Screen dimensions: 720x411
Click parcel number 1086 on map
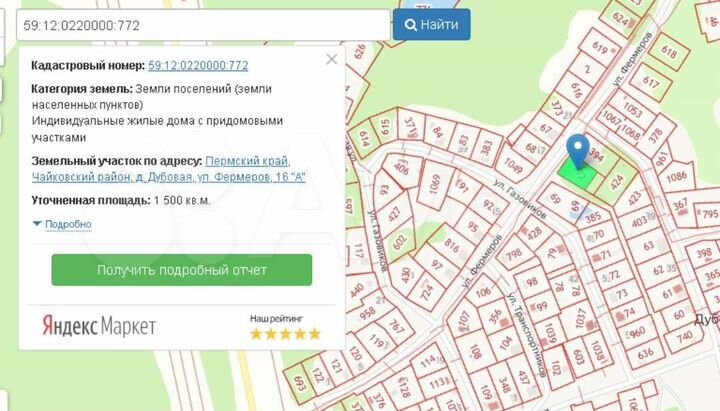[676, 176]
